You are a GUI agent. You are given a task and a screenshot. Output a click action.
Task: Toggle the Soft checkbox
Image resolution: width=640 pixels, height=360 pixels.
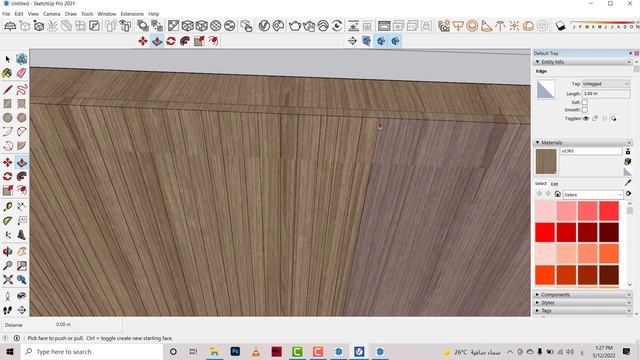pyautogui.click(x=584, y=102)
